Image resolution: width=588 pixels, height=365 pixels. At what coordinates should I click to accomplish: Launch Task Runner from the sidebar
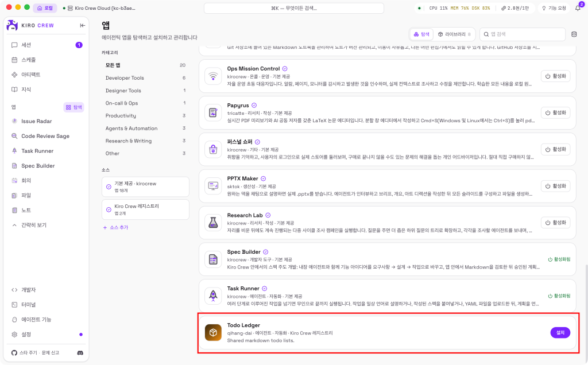[x=46, y=150]
